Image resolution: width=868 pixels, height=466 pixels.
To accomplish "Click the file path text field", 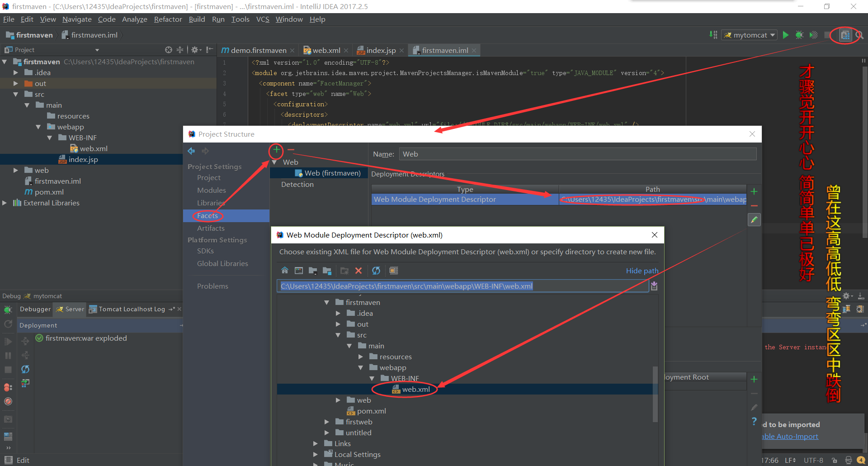I will tap(463, 286).
